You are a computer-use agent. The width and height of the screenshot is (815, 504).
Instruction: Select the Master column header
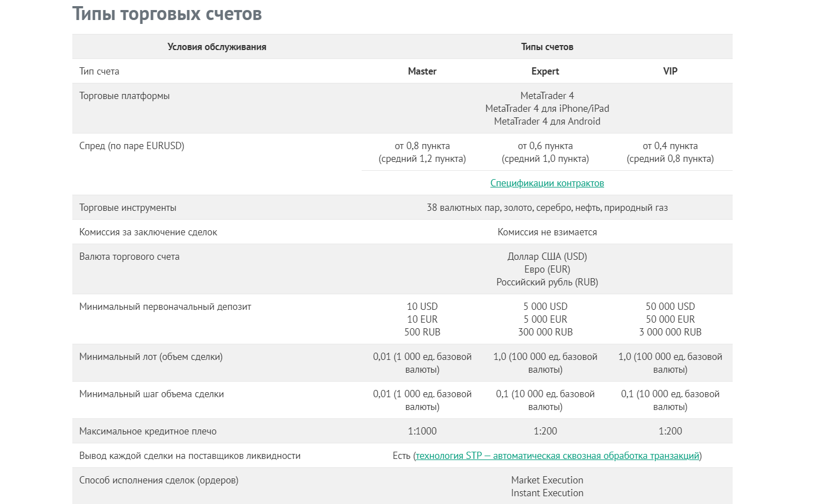[x=422, y=71]
